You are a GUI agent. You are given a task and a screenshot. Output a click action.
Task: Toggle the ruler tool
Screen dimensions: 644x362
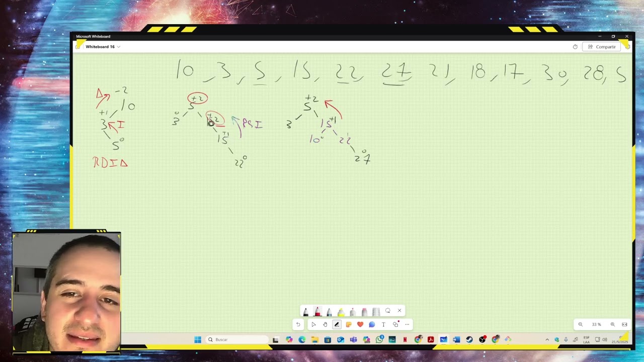(x=376, y=312)
